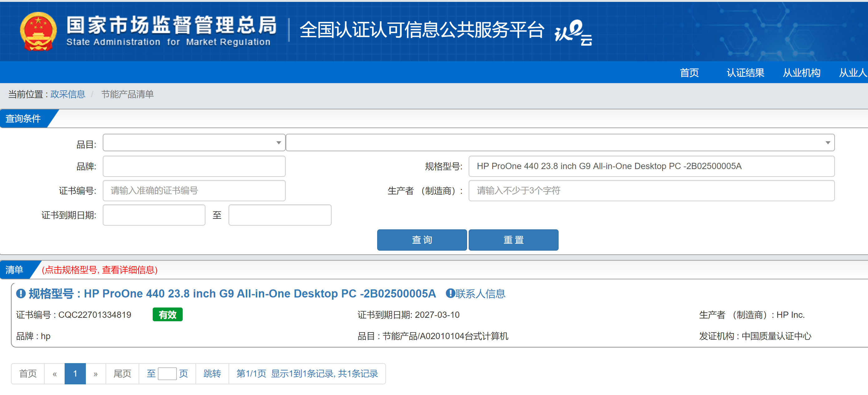Focus the 证书编号 certificate number field
Image resolution: width=868 pixels, height=395 pixels.
click(194, 191)
